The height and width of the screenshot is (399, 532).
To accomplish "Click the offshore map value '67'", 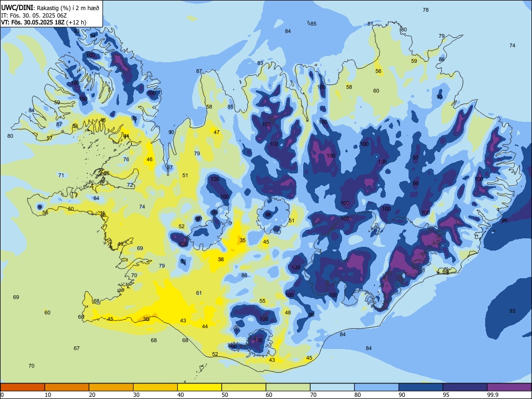I will pyautogui.click(x=77, y=348).
